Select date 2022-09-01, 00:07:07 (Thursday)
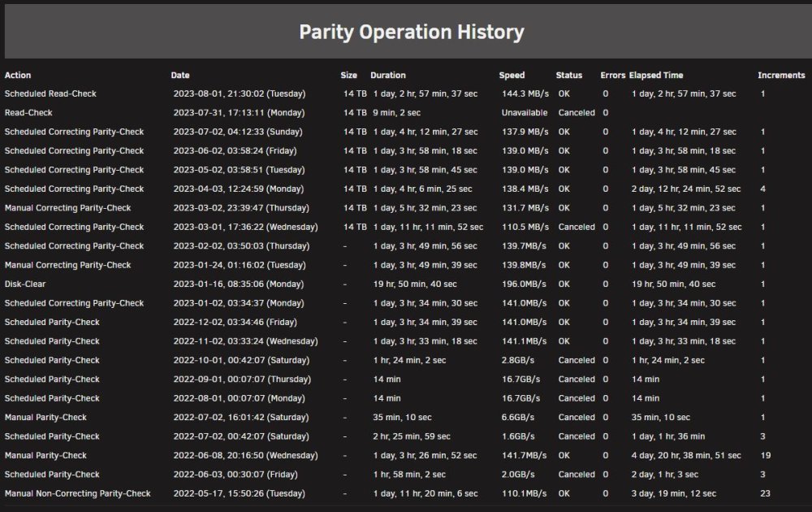Image resolution: width=812 pixels, height=512 pixels. click(242, 380)
